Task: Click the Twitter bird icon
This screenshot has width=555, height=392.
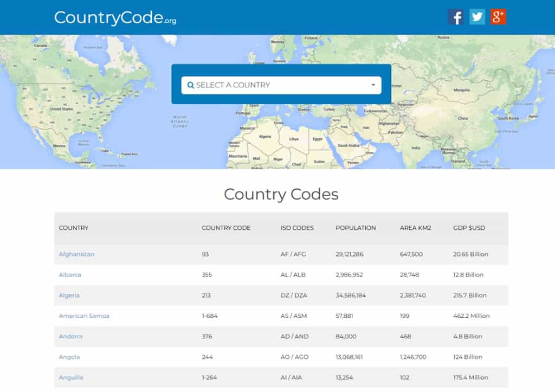Action: coord(477,17)
